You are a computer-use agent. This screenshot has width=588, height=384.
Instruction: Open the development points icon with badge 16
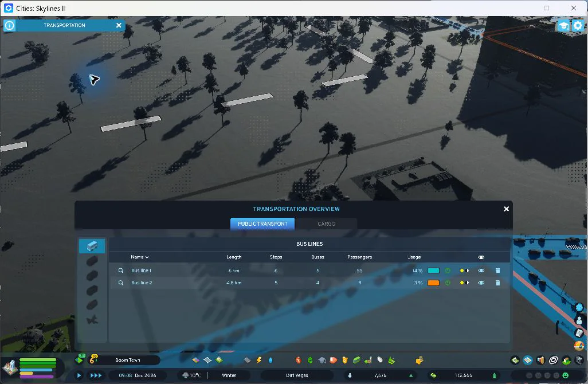coord(93,359)
